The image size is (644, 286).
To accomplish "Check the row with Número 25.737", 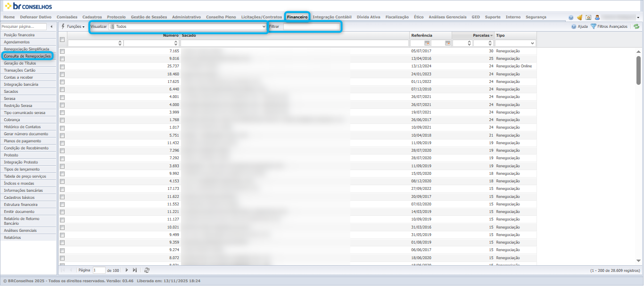I will pos(62,66).
